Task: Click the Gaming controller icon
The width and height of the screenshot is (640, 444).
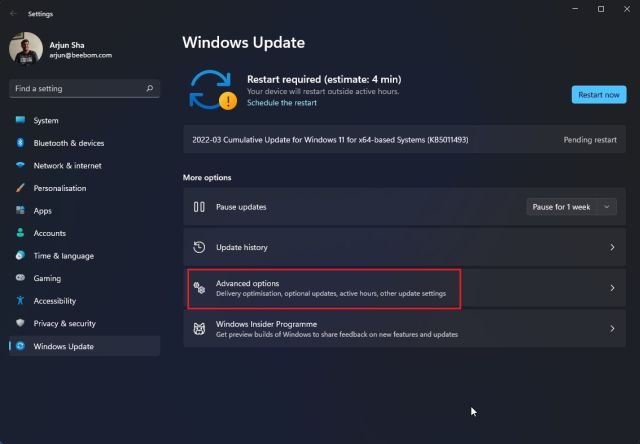Action: point(20,278)
